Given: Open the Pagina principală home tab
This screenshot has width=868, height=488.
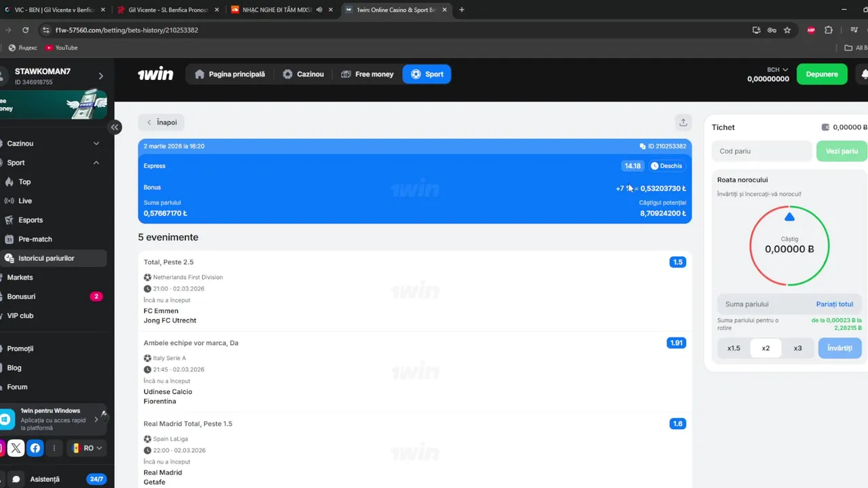Looking at the screenshot, I should pyautogui.click(x=229, y=74).
